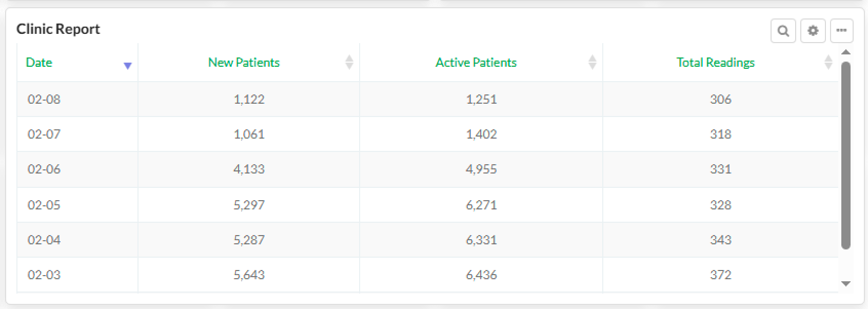Click the vertical scrollbar thumb

(x=846, y=154)
